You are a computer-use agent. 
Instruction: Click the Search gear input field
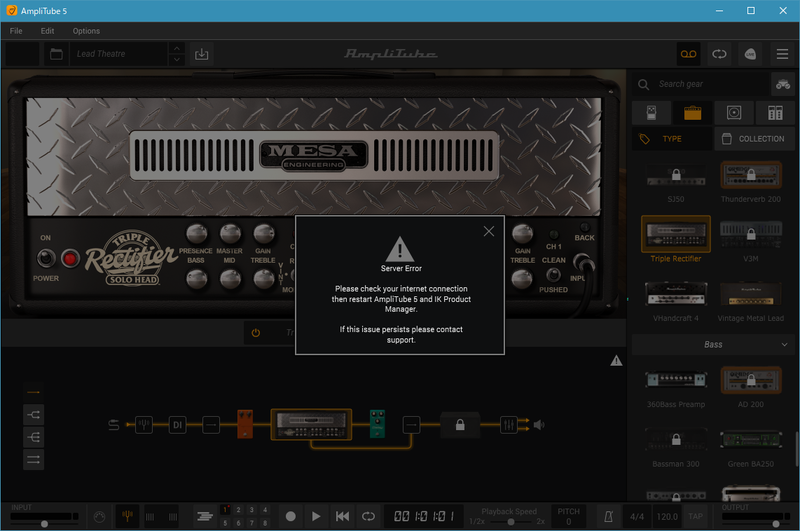(x=711, y=84)
